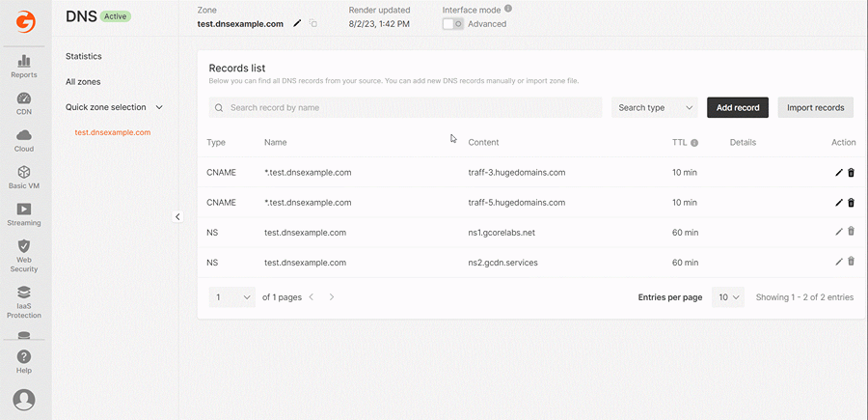The width and height of the screenshot is (868, 420).
Task: Open the Cloud sidebar icon
Action: [x=24, y=135]
